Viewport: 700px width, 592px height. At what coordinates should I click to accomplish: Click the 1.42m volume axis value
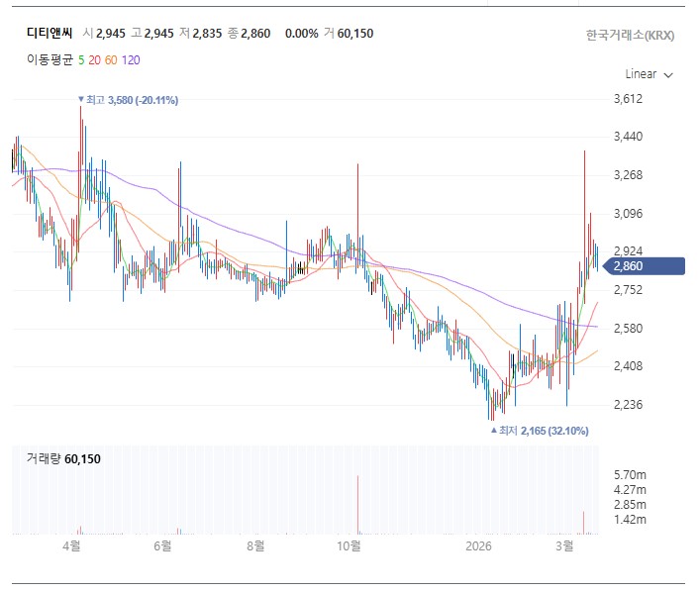click(630, 520)
